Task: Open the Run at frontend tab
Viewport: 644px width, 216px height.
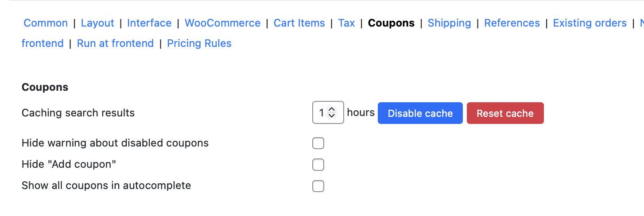Action: [x=115, y=43]
